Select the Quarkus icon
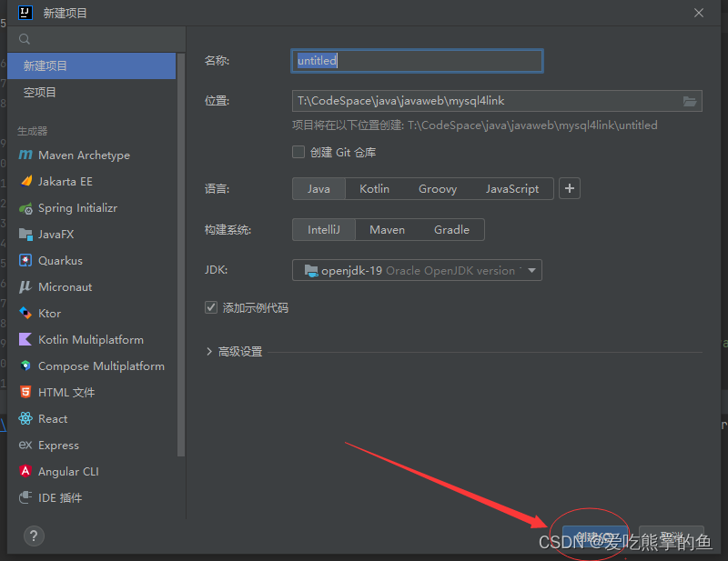This screenshot has width=728, height=561. click(25, 260)
